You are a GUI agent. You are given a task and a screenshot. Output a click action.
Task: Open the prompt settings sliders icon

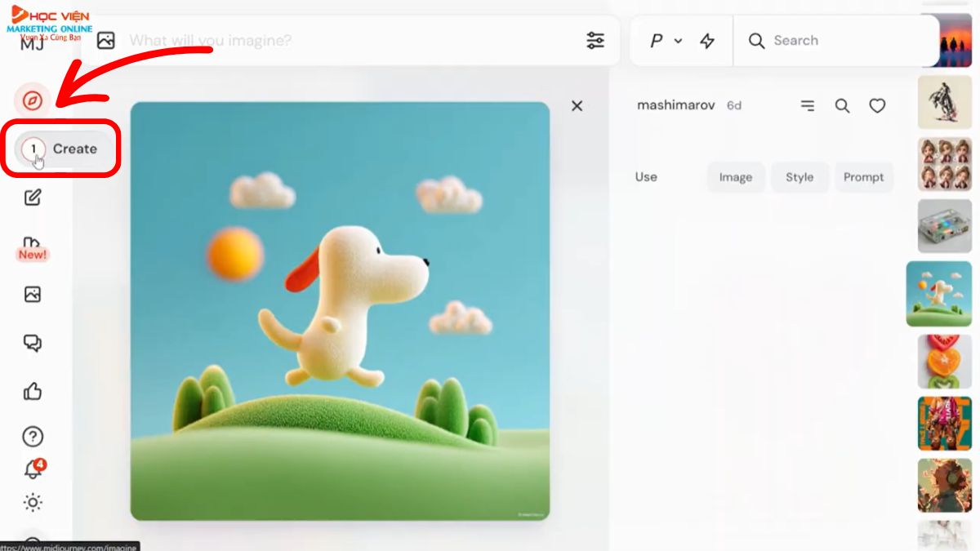click(595, 40)
